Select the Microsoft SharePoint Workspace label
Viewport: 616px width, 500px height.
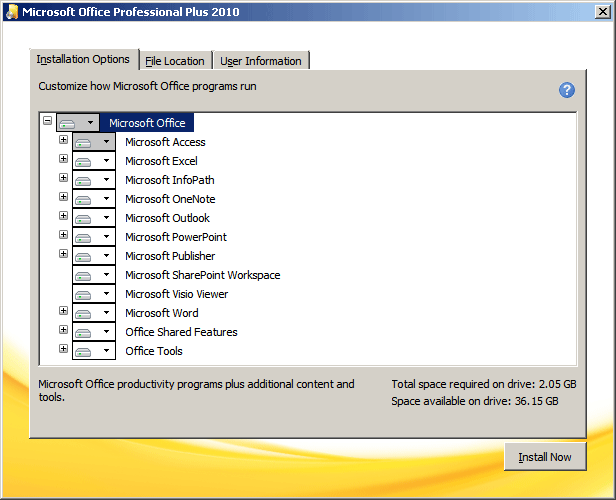pos(203,275)
